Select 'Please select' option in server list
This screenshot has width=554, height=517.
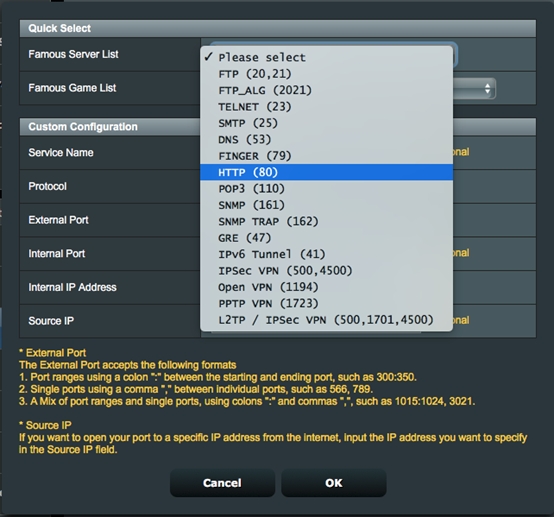(x=326, y=57)
